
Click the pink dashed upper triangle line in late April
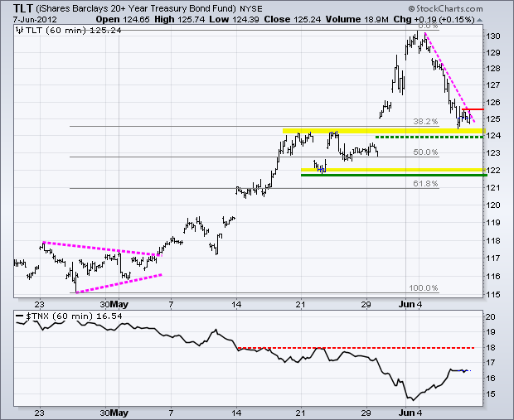click(x=102, y=249)
